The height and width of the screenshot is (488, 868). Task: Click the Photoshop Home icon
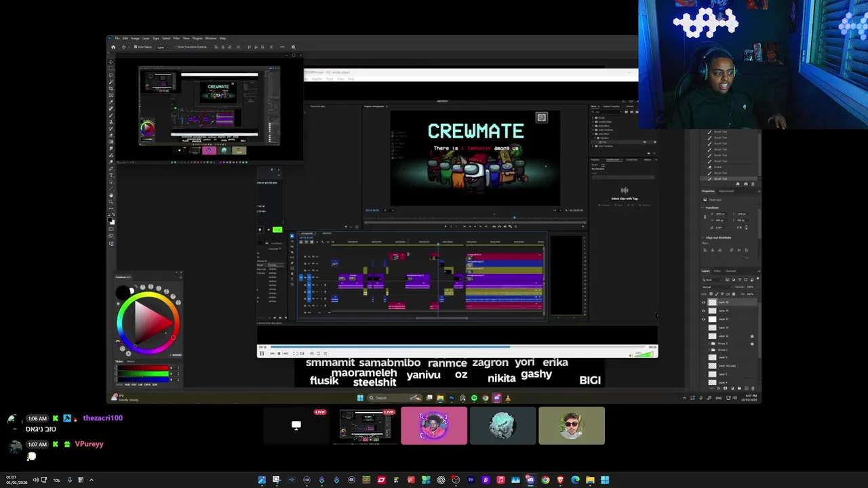pyautogui.click(x=113, y=47)
